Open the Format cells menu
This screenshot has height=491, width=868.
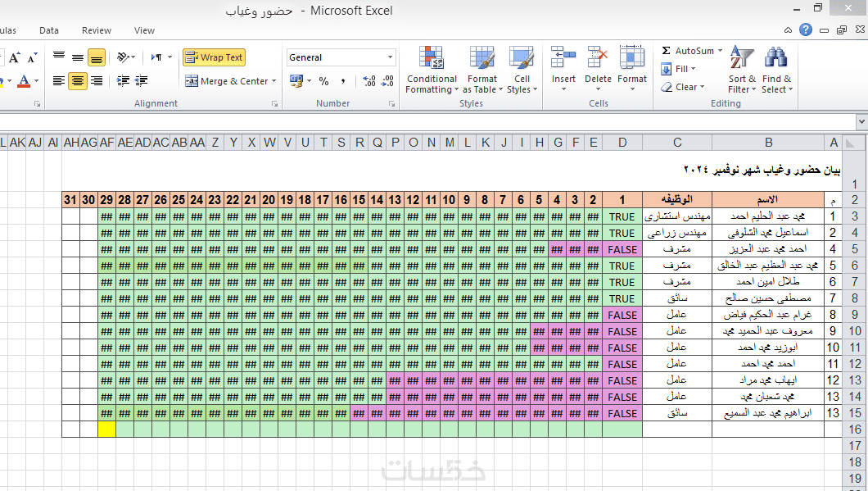point(631,69)
